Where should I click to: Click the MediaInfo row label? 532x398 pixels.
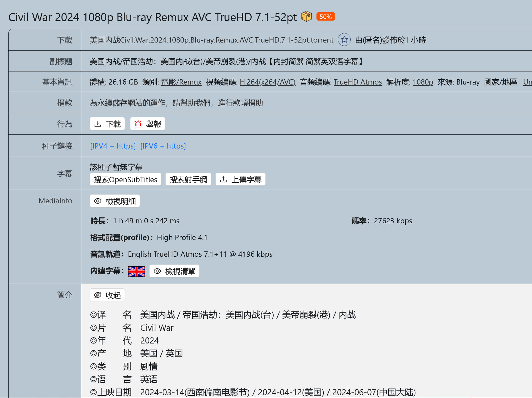[55, 201]
